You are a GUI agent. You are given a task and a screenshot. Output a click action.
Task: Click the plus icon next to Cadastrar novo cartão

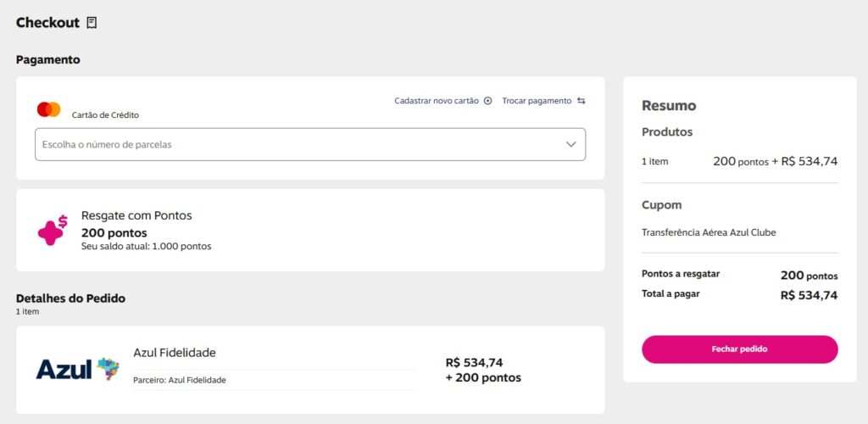click(487, 101)
